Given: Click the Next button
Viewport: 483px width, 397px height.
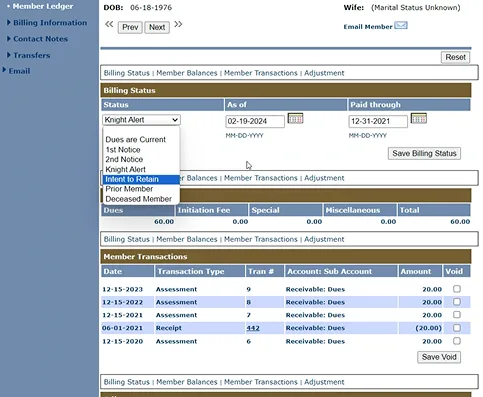Looking at the screenshot, I should coord(157,27).
